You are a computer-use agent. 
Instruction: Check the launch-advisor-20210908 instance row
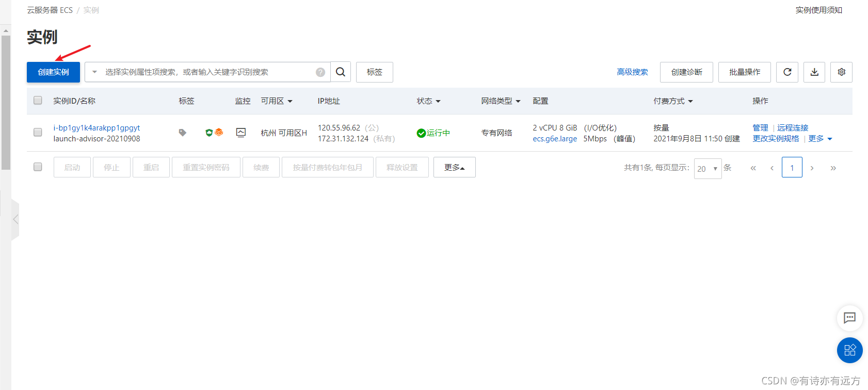click(x=38, y=133)
